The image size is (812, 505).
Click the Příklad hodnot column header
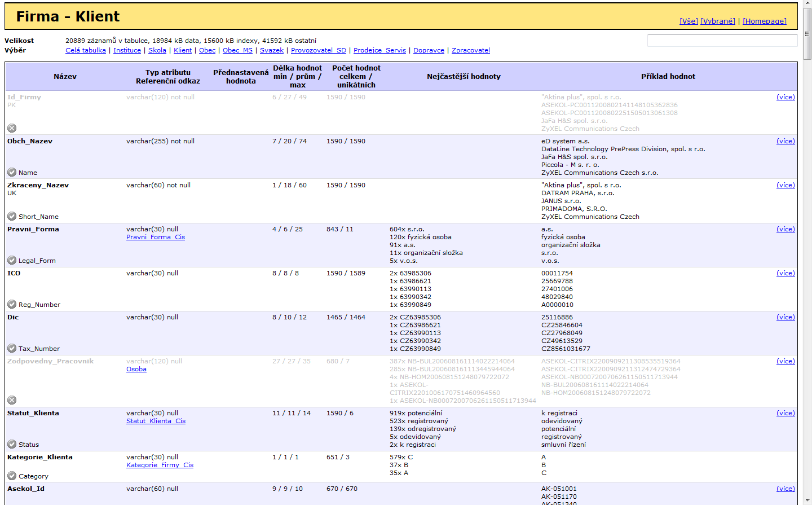pos(668,76)
